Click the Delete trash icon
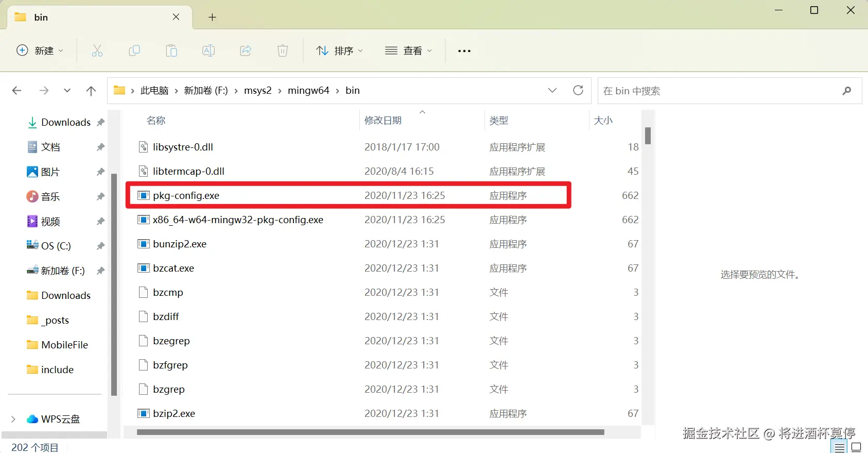This screenshot has height=453, width=868. (283, 51)
